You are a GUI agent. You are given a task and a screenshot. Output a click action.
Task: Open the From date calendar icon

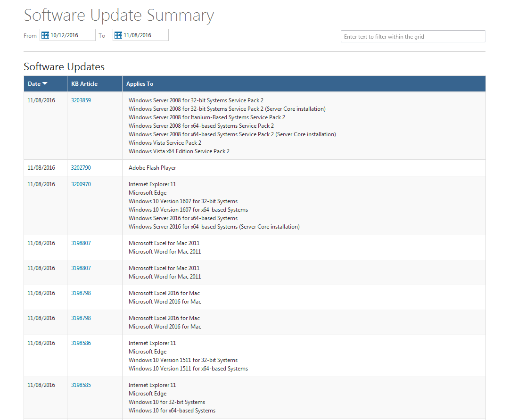click(45, 35)
